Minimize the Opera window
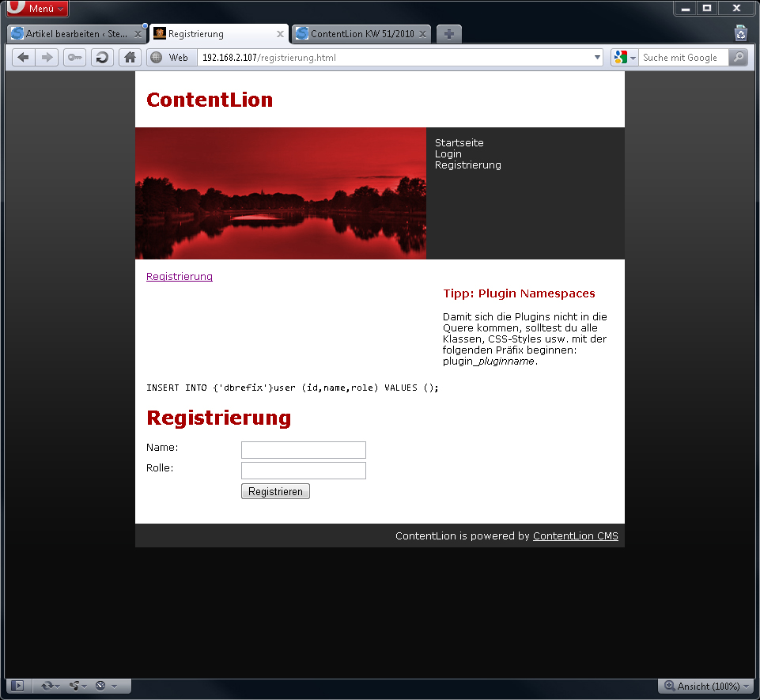This screenshot has height=700, width=760. tap(686, 8)
